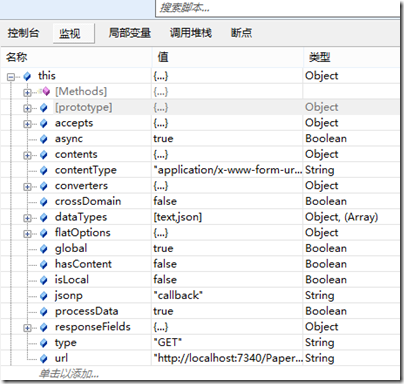This screenshot has width=404, height=384.
Task: Click the 名称 column header
Action: click(x=76, y=57)
